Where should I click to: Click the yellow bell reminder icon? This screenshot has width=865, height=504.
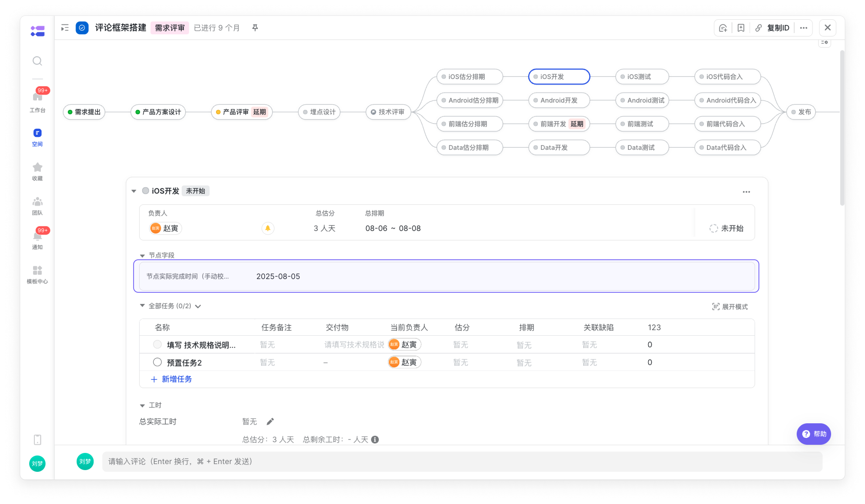point(268,228)
